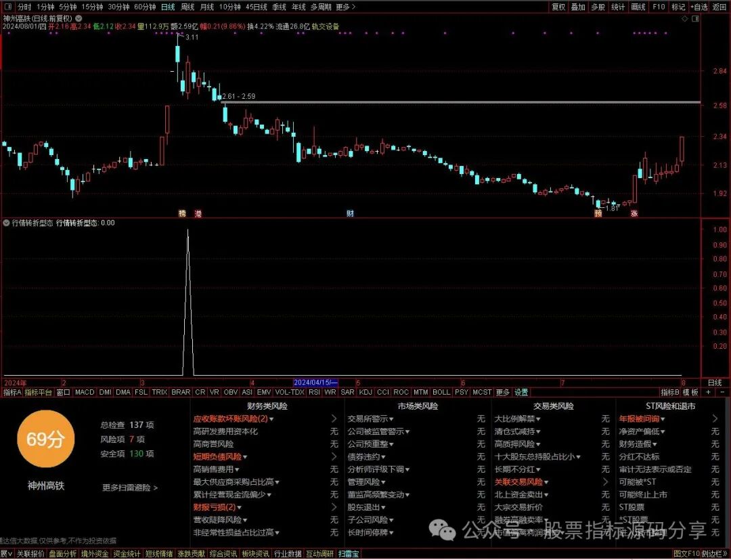
Task: Select the 月线 monthly period
Action: 206,7
